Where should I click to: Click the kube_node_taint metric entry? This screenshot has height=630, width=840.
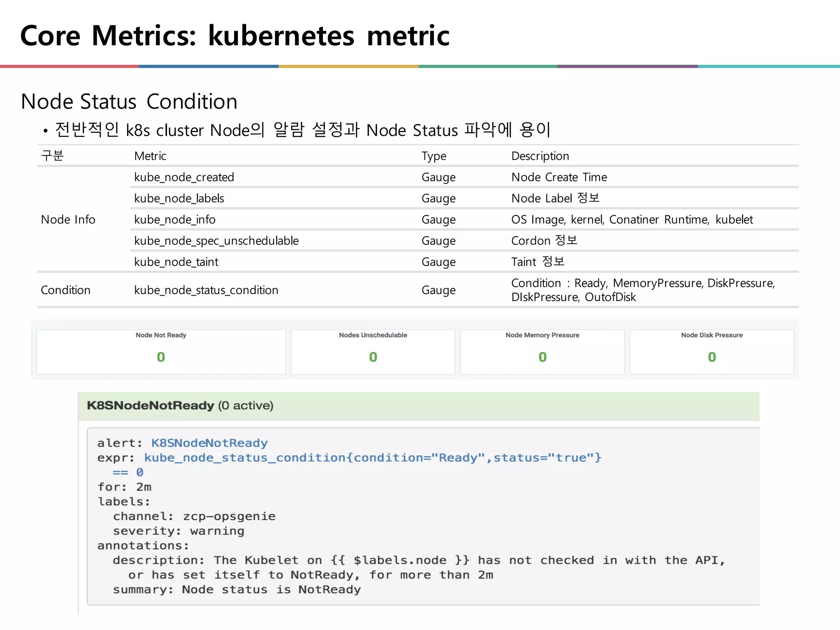pyautogui.click(x=176, y=262)
